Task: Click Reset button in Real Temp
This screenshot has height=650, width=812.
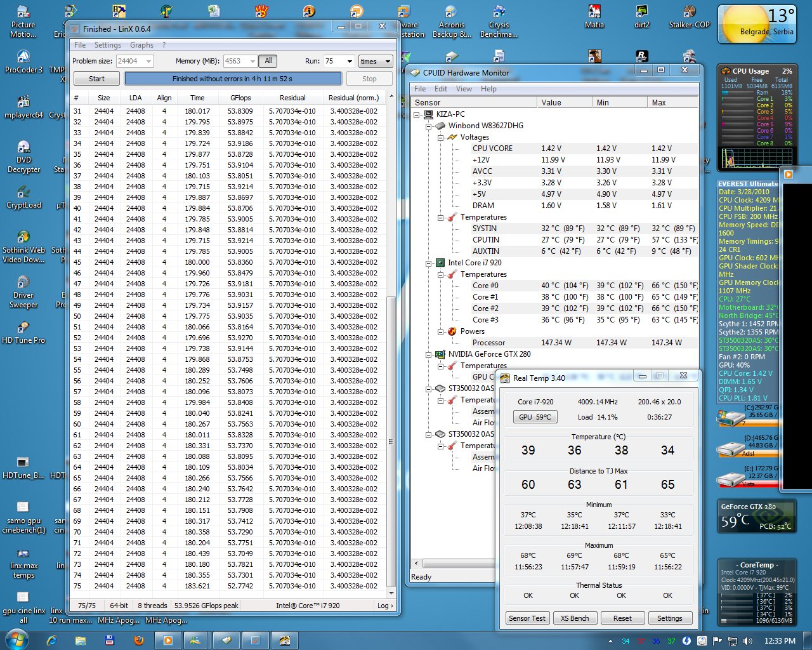Action: [x=622, y=618]
